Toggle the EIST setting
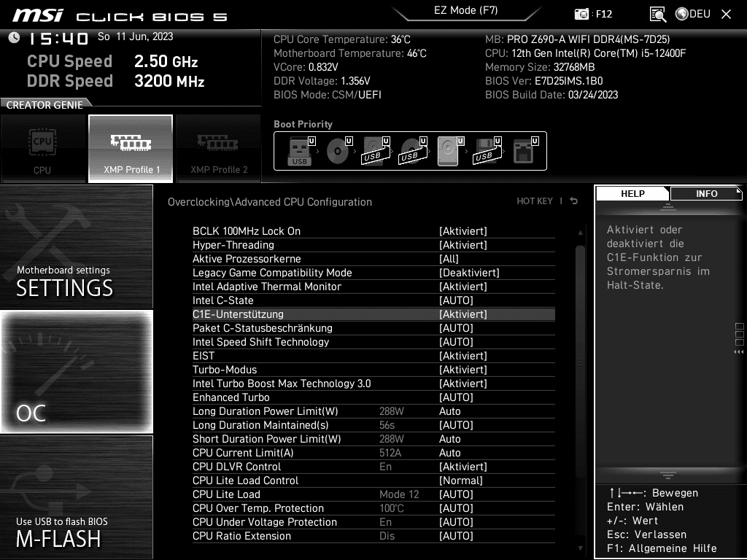The width and height of the screenshot is (747, 560). 373,356
